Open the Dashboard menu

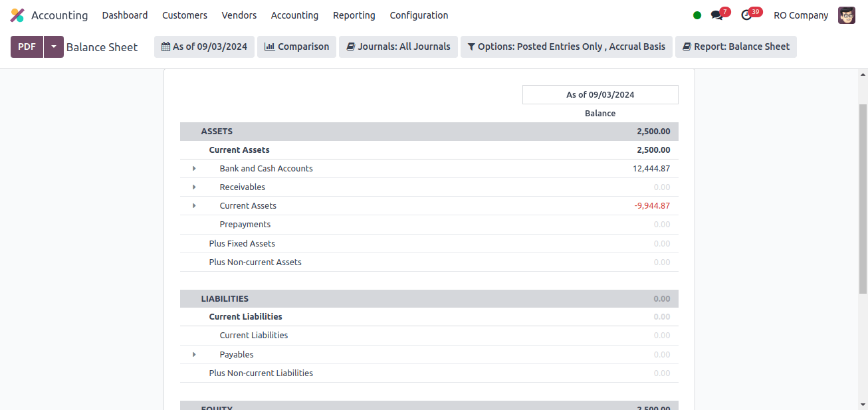(125, 15)
